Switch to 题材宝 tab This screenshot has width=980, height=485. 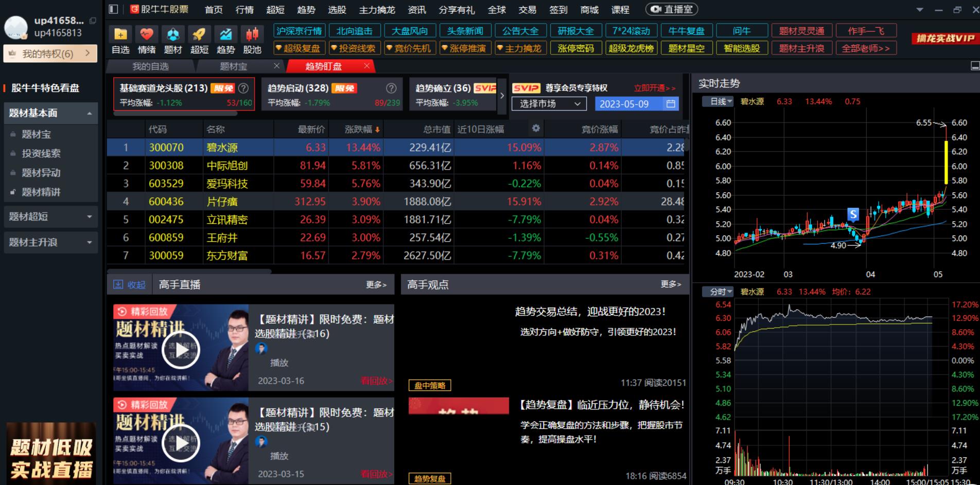tap(233, 66)
